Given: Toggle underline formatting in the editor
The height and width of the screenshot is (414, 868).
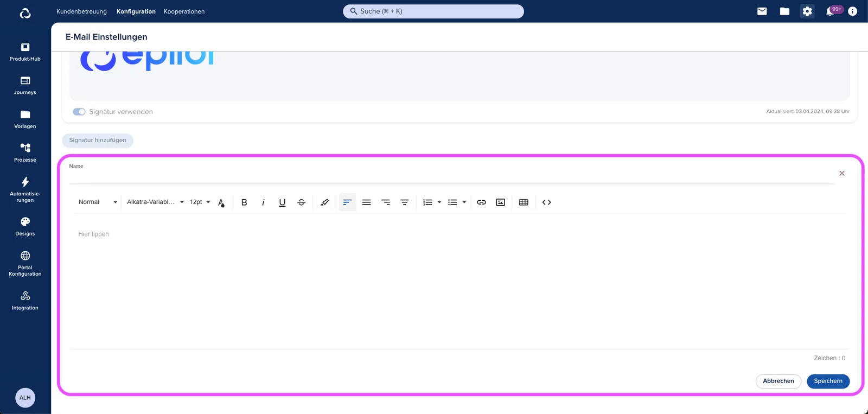Looking at the screenshot, I should pos(282,202).
